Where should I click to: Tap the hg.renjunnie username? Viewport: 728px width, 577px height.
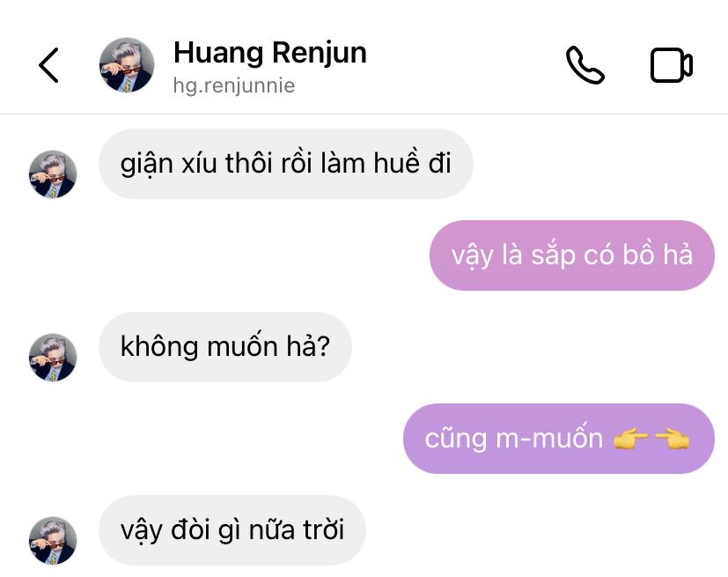pyautogui.click(x=233, y=85)
